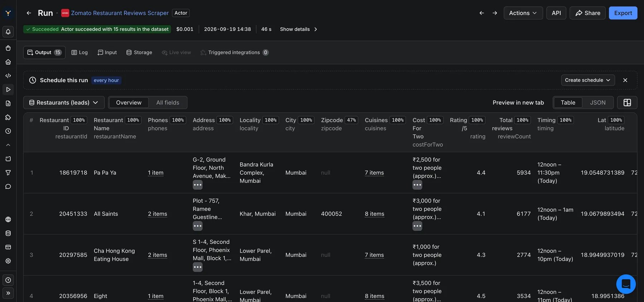Select the Table display format
The image size is (644, 302).
coord(568,103)
